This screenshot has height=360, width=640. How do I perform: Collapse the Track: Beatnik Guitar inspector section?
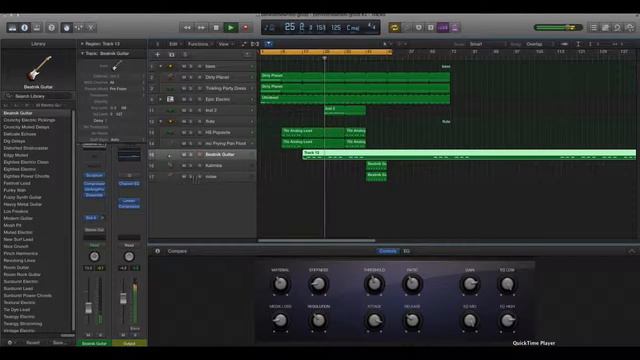(82, 53)
